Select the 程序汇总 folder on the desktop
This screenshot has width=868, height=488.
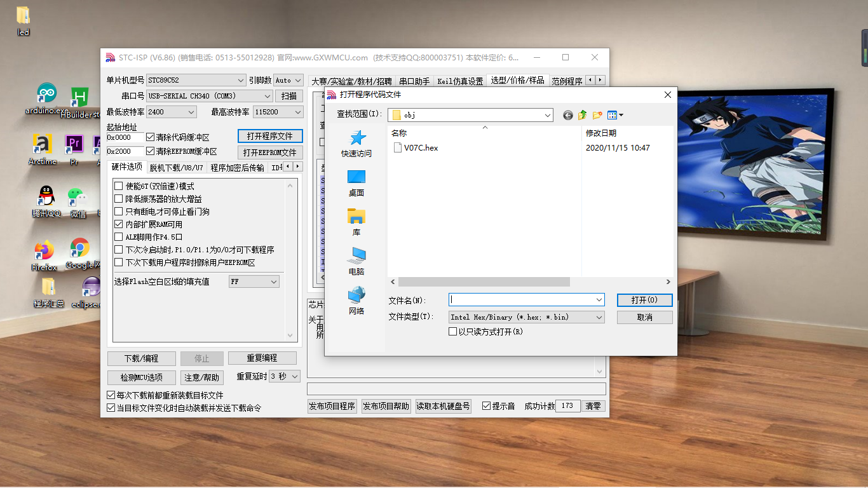(x=49, y=292)
